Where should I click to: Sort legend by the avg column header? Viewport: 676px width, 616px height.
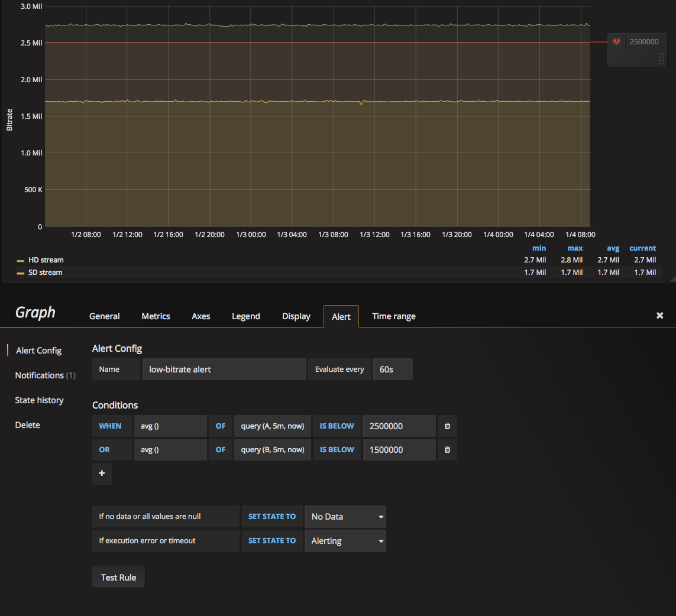pos(613,248)
